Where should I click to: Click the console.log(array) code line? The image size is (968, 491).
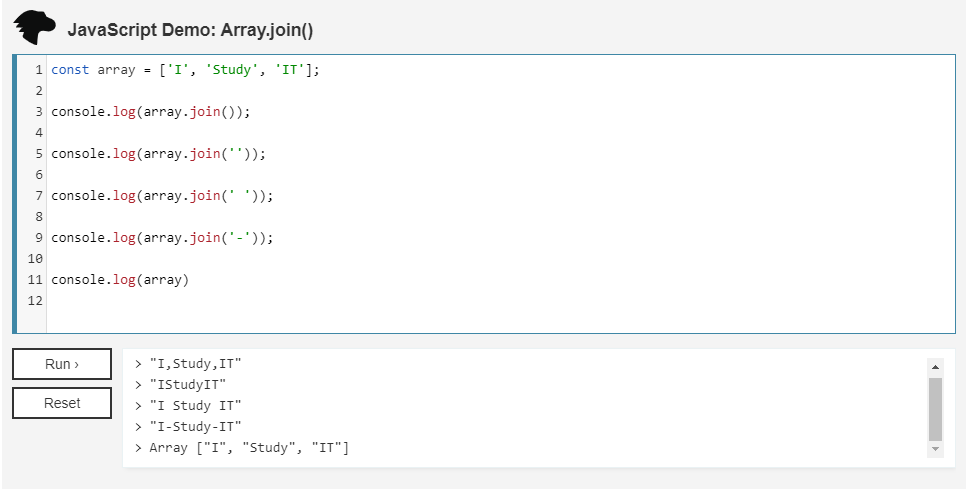coord(120,280)
